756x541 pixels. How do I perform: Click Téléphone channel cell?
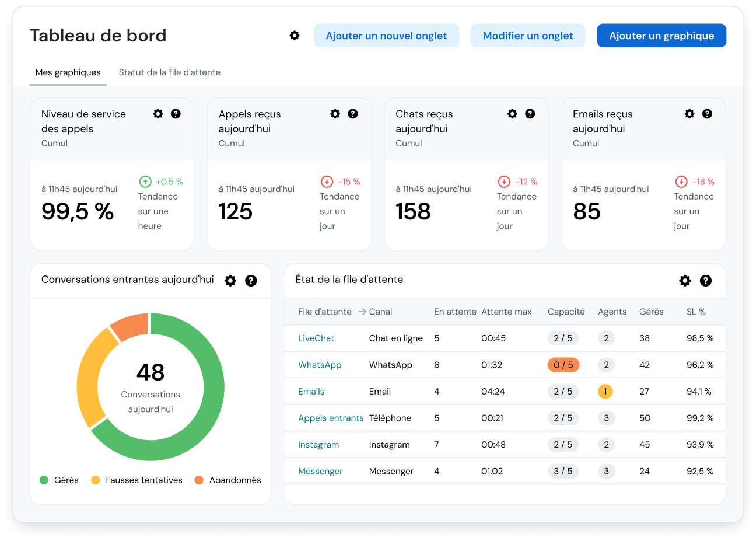pyautogui.click(x=390, y=418)
